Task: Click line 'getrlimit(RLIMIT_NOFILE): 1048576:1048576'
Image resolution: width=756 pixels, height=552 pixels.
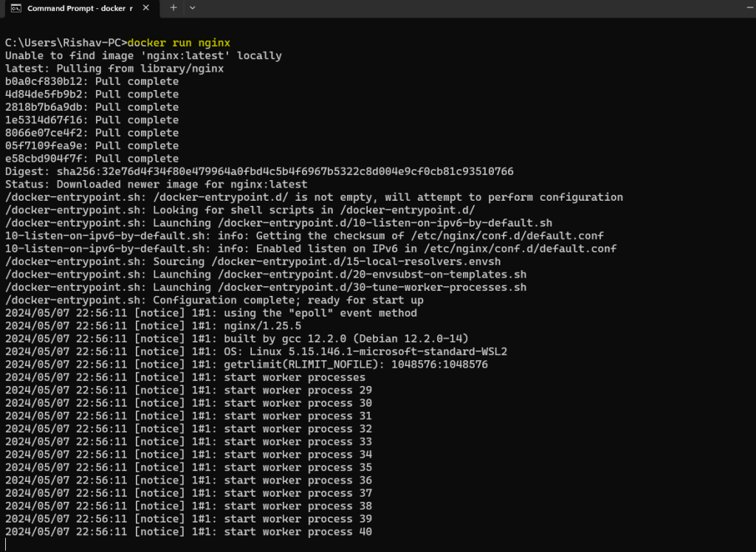Action: tap(247, 365)
